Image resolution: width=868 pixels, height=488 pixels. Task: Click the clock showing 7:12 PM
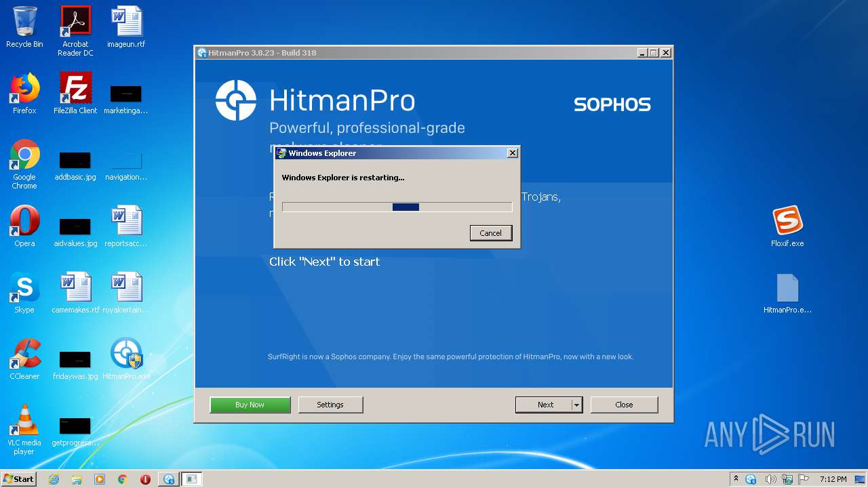pos(833,479)
